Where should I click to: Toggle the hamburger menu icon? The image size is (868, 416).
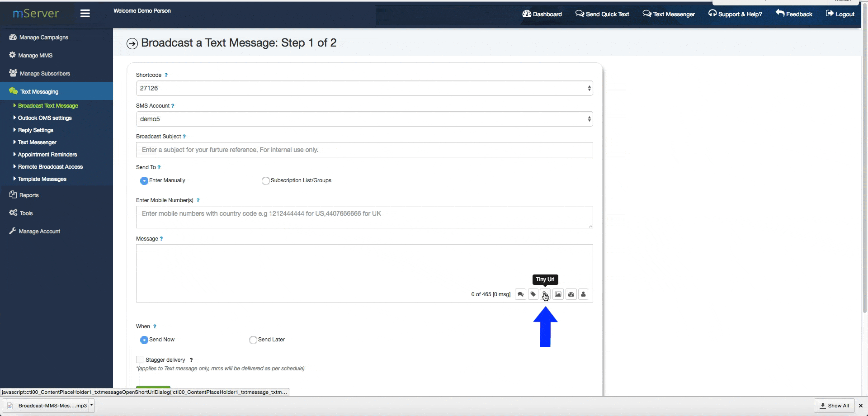tap(85, 14)
